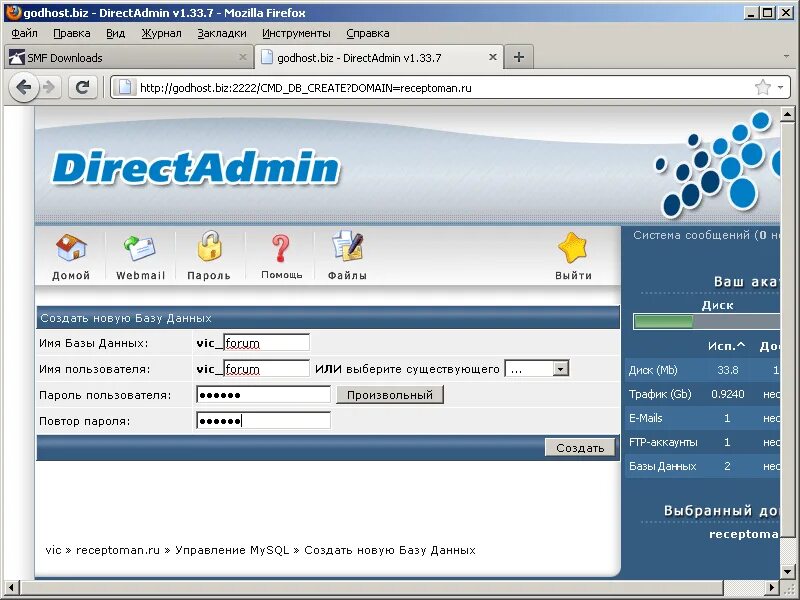
Task: Focus the Пароль пользователя field
Action: pos(263,395)
